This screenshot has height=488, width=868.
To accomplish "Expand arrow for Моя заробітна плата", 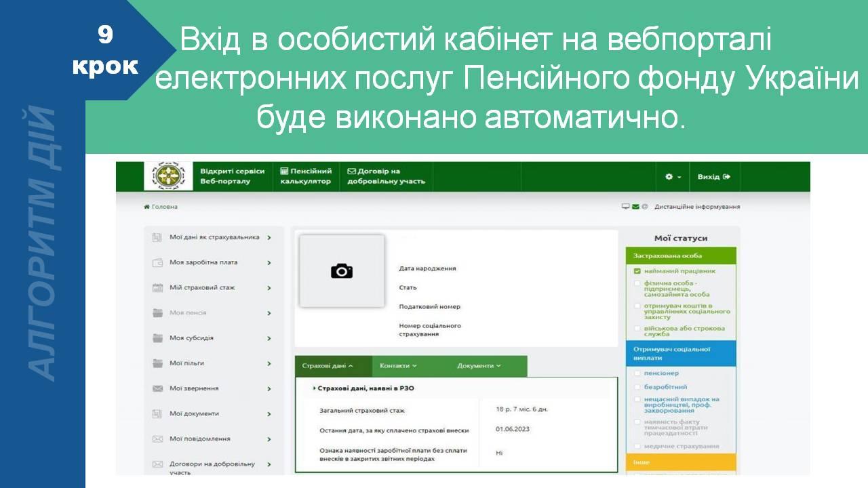I will pos(269,263).
